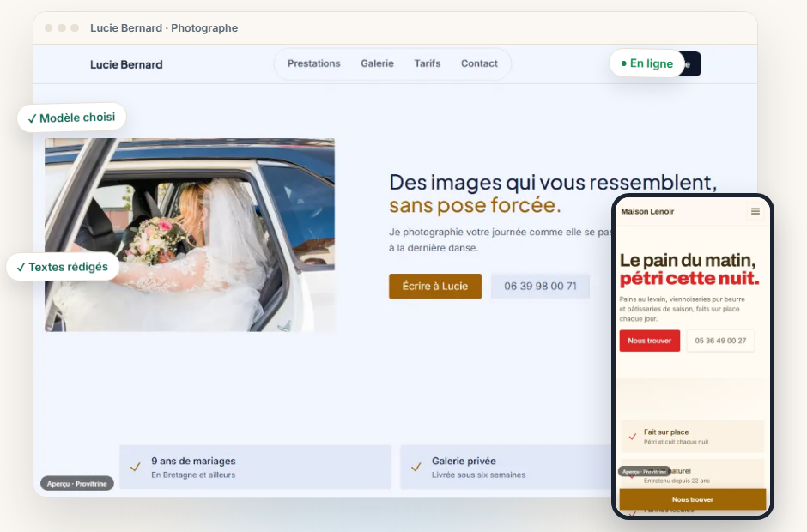Open the Prestations nav item

(x=314, y=63)
